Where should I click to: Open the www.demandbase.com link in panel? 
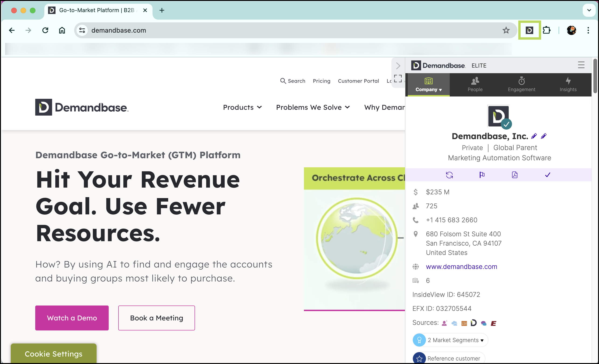461,267
